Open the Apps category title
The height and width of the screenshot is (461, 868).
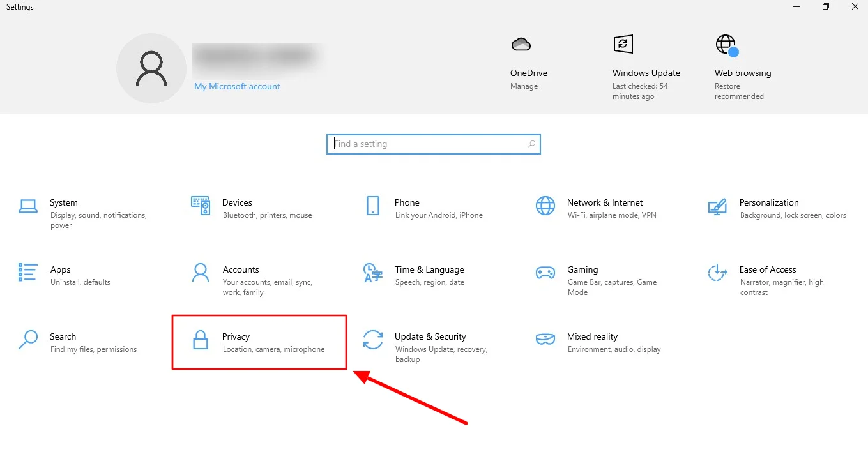61,269
